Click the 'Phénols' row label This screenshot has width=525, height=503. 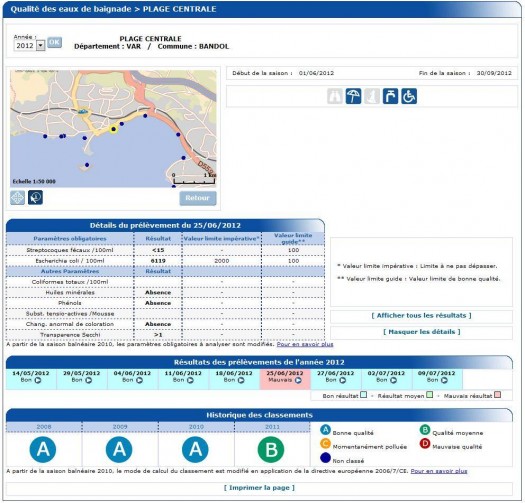coord(70,303)
